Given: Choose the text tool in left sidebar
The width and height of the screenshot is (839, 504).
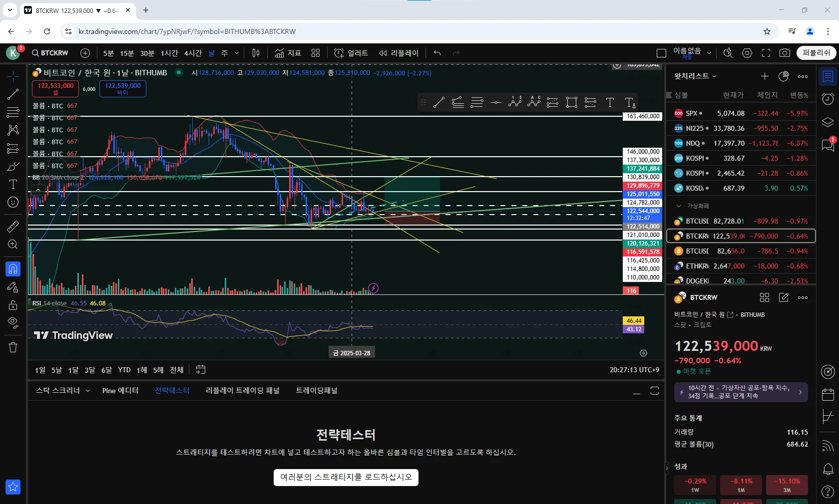Looking at the screenshot, I should tap(13, 184).
